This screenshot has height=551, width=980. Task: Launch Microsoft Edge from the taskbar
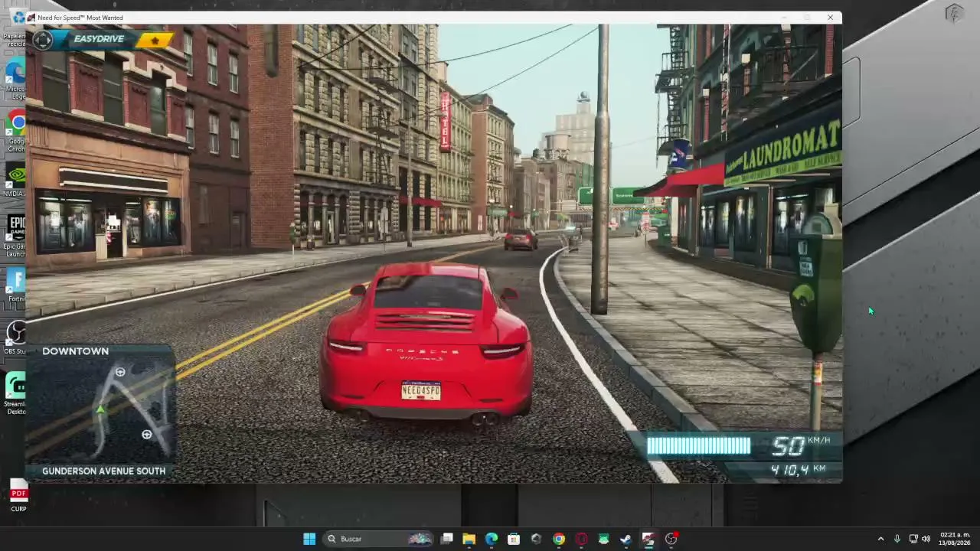pos(492,539)
